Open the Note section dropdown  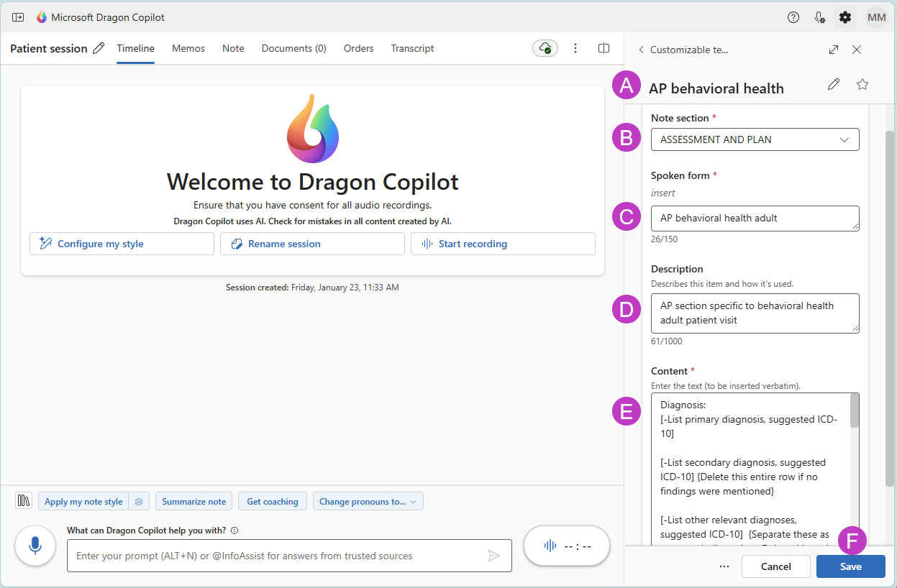point(755,139)
